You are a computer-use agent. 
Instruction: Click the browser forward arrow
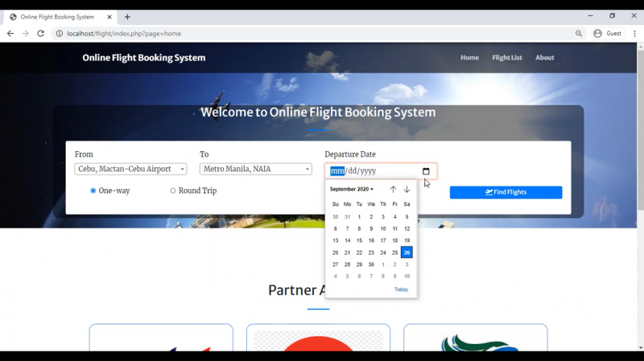point(26,34)
